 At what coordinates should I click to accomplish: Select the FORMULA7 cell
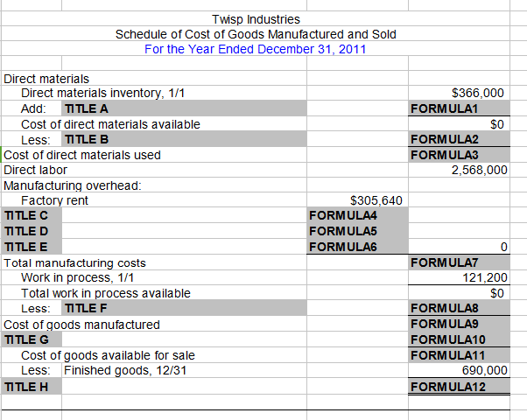click(459, 262)
